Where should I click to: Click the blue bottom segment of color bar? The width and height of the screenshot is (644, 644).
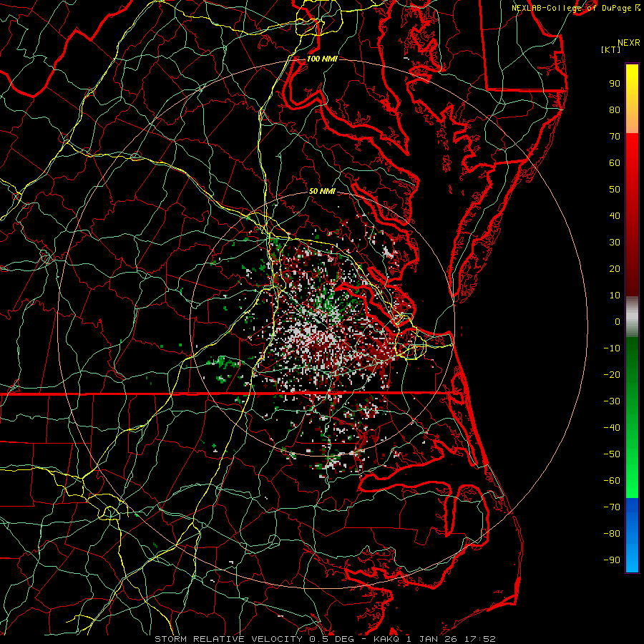[632, 535]
